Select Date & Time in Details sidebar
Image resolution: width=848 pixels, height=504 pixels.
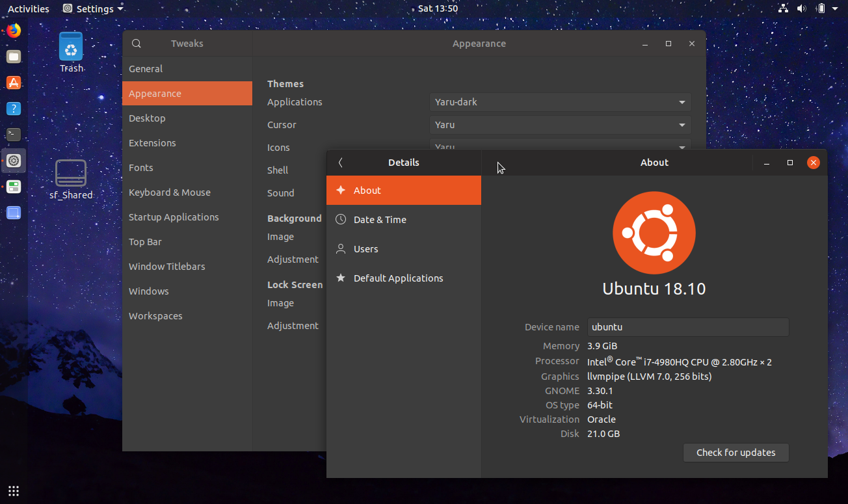(x=404, y=220)
